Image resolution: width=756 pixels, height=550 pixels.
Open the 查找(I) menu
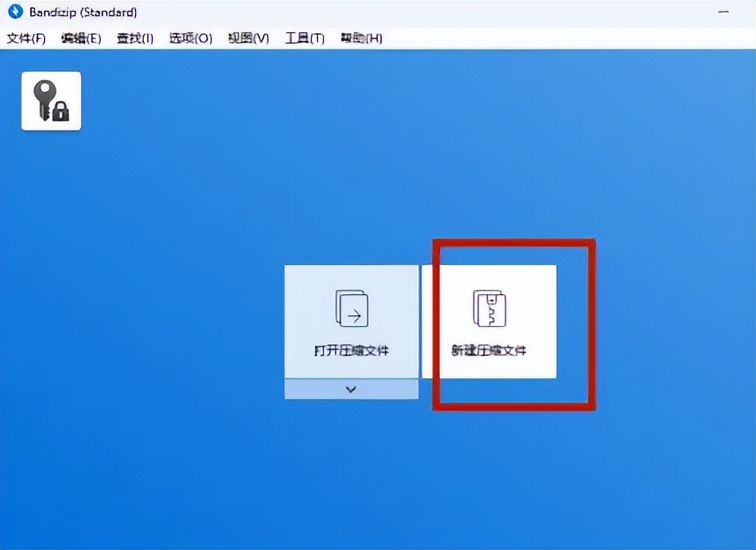135,38
